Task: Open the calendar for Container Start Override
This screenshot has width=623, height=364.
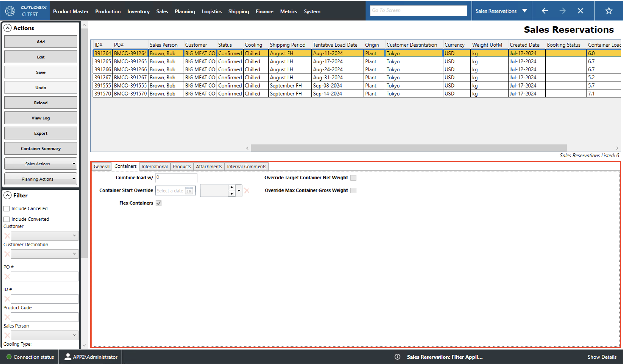Action: pyautogui.click(x=189, y=190)
